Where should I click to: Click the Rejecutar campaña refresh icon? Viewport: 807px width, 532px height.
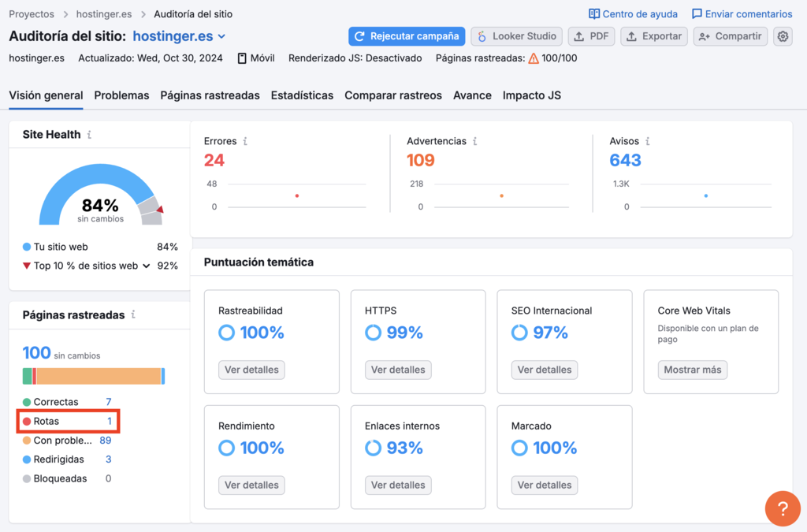(x=361, y=36)
